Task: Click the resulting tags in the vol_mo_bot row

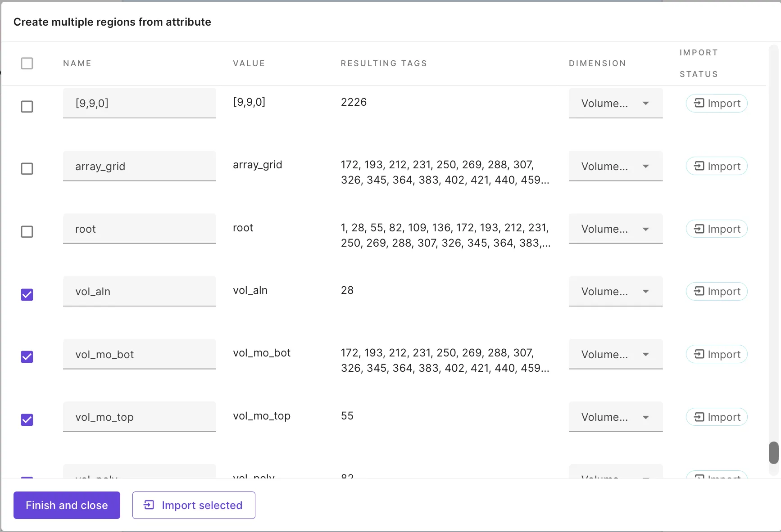Action: (x=445, y=361)
